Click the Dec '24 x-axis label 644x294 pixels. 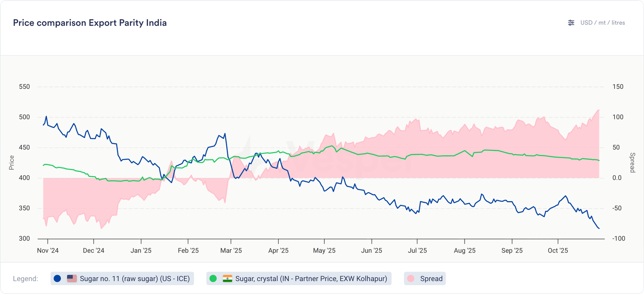tap(93, 251)
